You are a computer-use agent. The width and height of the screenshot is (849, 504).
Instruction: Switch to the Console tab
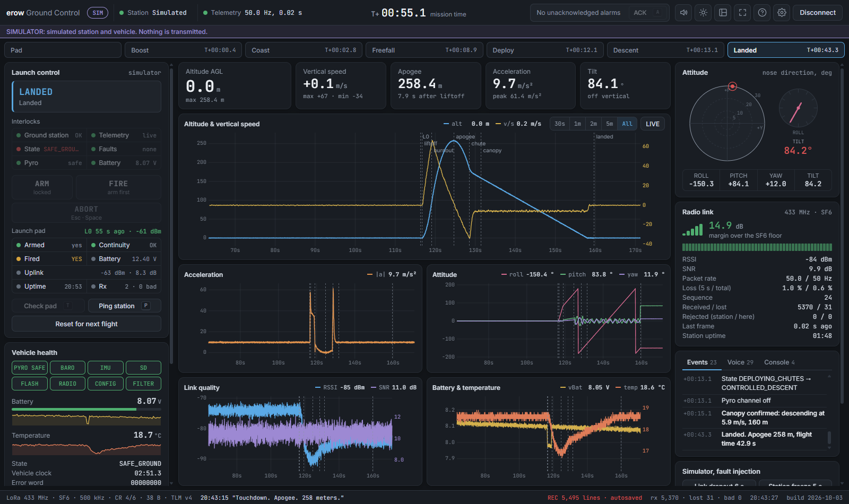point(779,362)
